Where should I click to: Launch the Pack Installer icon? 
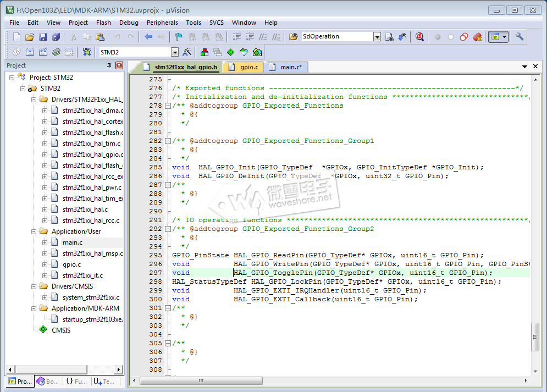[257, 52]
